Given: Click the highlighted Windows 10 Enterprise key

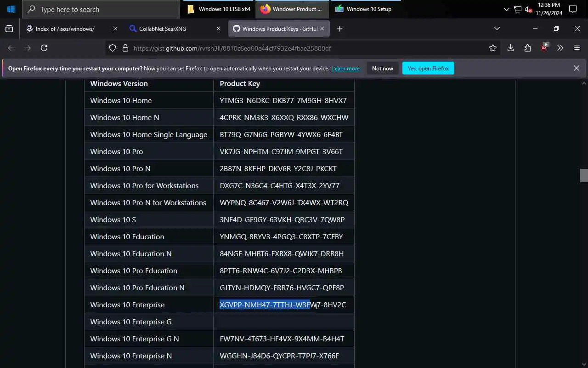Looking at the screenshot, I should point(283,305).
